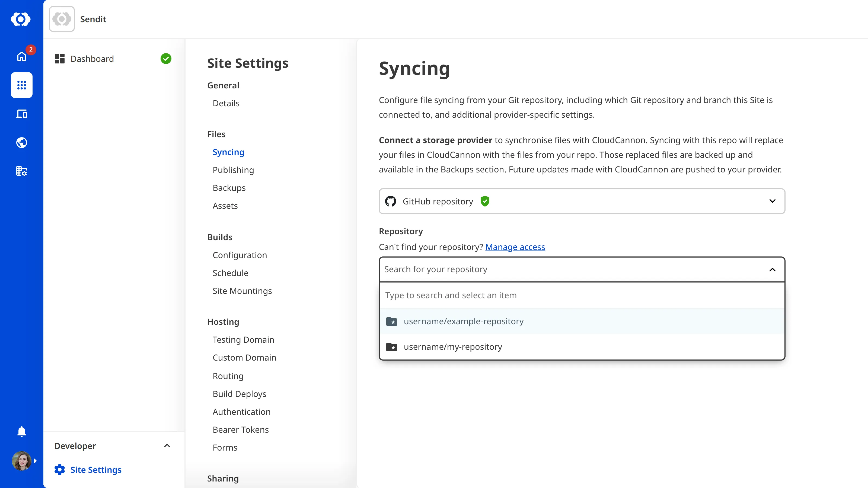Open Dashboard from the left panel
868x488 pixels.
click(92, 59)
